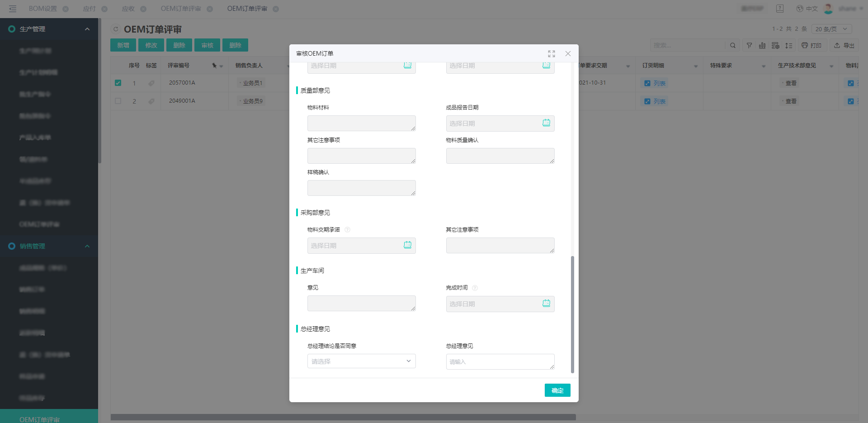This screenshot has height=423, width=868.
Task: Open the 评审编号 column dropdown arrow
Action: tap(222, 66)
